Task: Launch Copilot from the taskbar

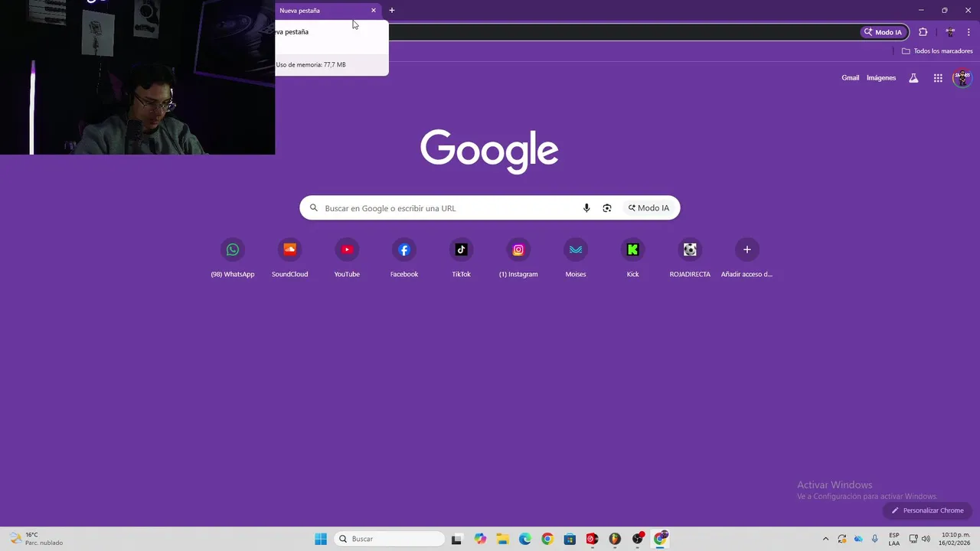Action: click(x=480, y=539)
